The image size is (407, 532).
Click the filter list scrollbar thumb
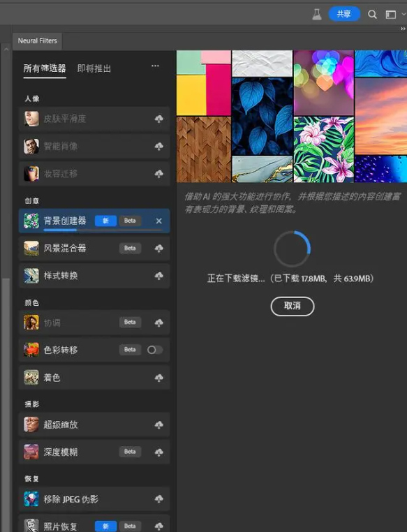click(6, 404)
